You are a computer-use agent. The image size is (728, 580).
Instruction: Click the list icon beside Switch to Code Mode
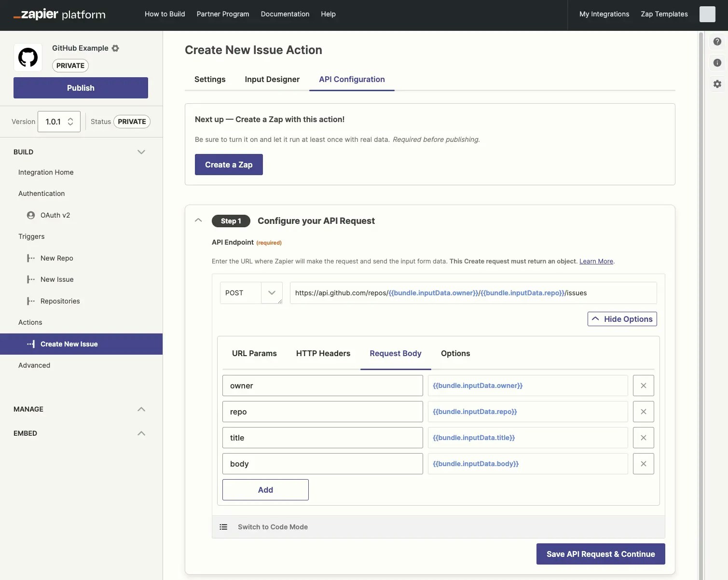coord(223,527)
